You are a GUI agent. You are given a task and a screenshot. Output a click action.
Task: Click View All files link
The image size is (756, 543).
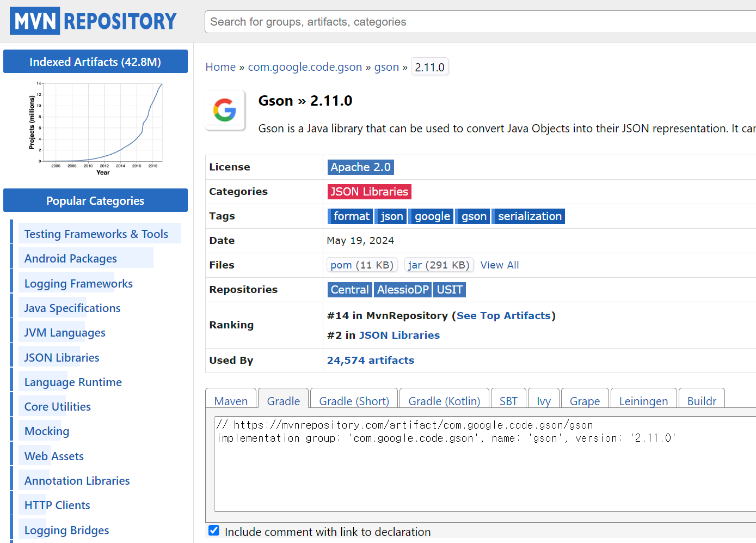click(x=500, y=265)
